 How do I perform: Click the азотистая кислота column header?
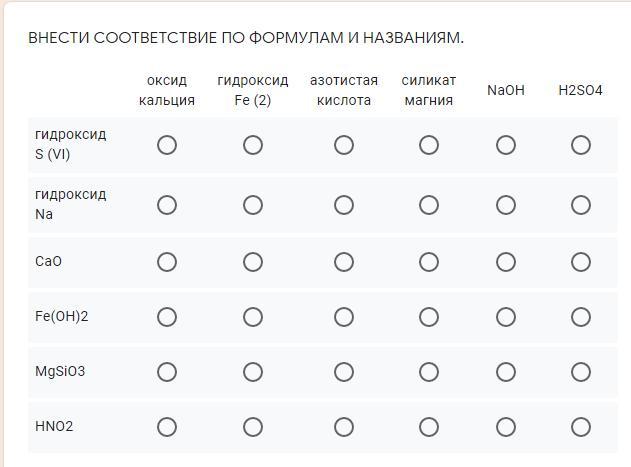pyautogui.click(x=344, y=90)
